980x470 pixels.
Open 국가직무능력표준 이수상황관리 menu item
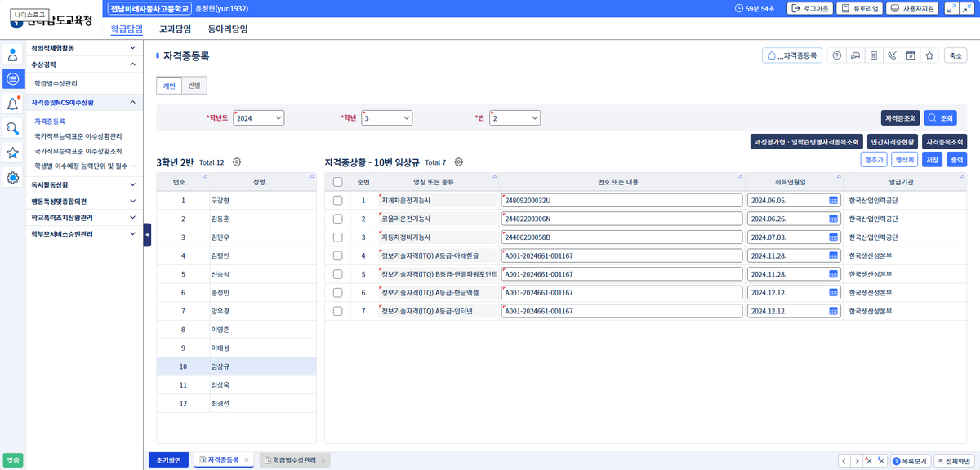point(78,136)
